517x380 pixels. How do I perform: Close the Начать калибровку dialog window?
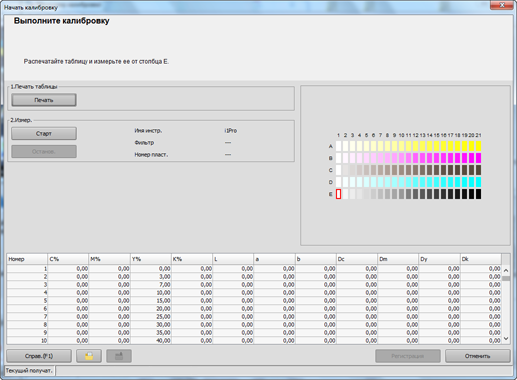(502, 5)
